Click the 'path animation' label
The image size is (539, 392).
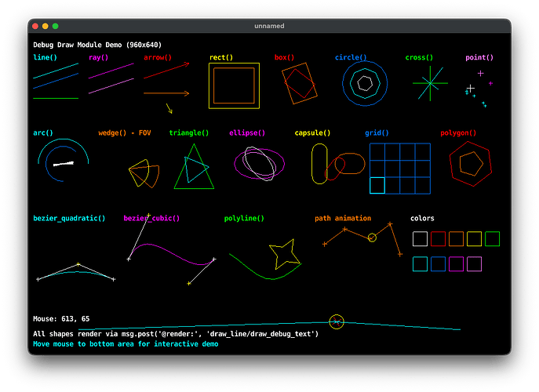(x=343, y=218)
